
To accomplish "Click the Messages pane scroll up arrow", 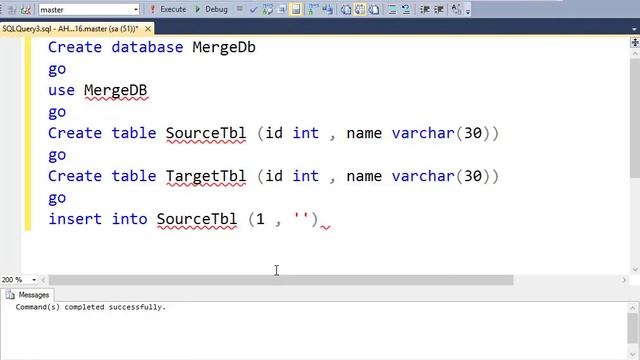I will tap(632, 308).
